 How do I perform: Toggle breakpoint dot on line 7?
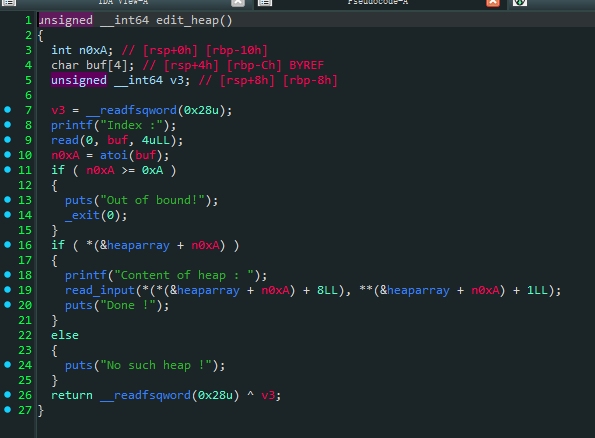coord(8,110)
